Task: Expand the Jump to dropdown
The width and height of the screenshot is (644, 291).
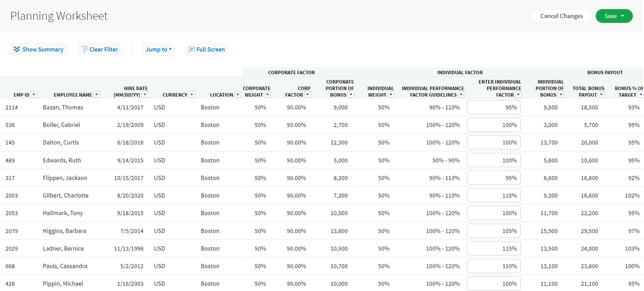Action: (x=158, y=49)
